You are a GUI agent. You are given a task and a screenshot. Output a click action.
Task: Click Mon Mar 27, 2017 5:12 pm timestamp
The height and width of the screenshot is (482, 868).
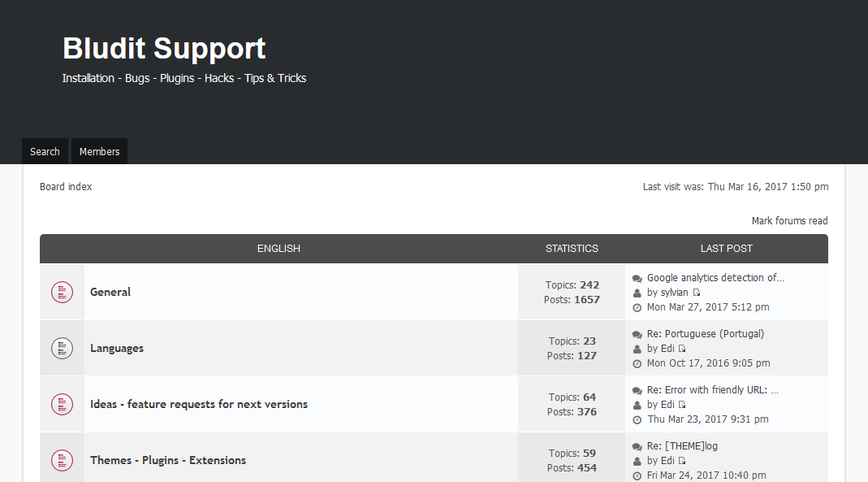(x=708, y=307)
